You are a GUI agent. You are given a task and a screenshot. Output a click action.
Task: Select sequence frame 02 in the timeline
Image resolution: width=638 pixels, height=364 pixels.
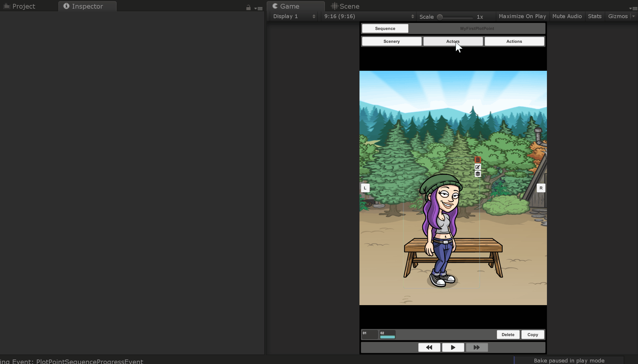(x=387, y=335)
